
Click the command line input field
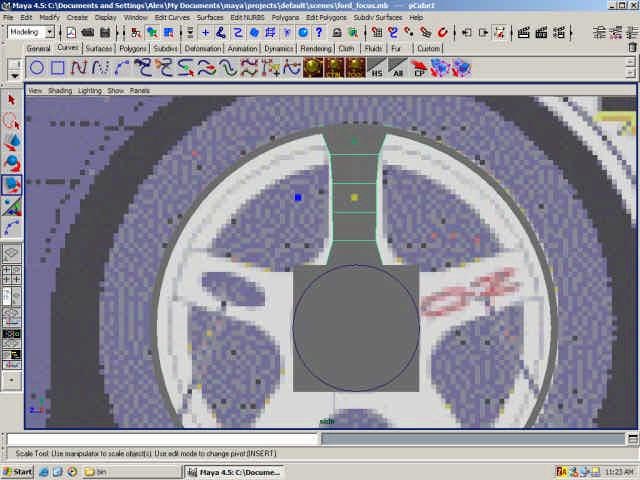click(x=162, y=439)
